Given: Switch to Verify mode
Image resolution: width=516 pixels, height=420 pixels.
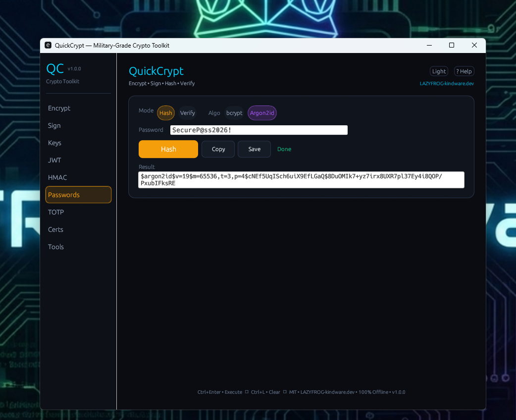Looking at the screenshot, I should tap(187, 113).
